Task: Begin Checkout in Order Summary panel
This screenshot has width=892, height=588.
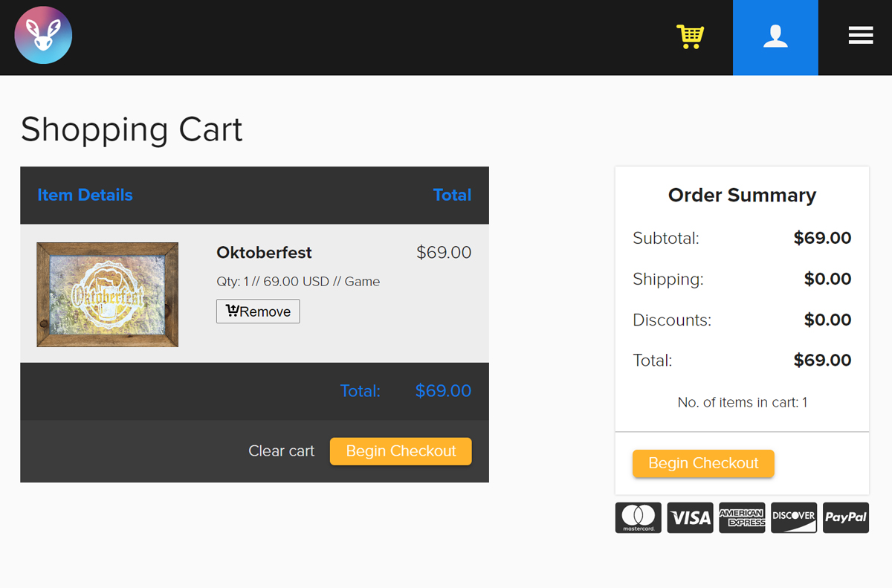Action: [x=703, y=463]
